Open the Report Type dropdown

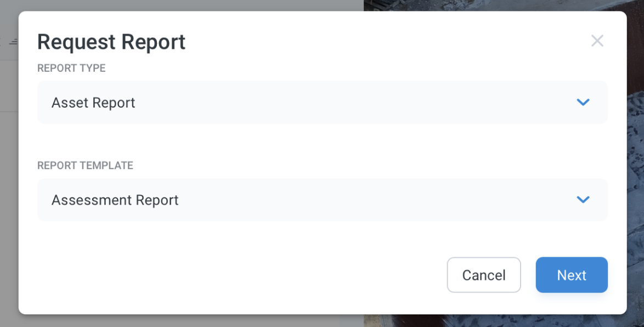click(x=322, y=102)
